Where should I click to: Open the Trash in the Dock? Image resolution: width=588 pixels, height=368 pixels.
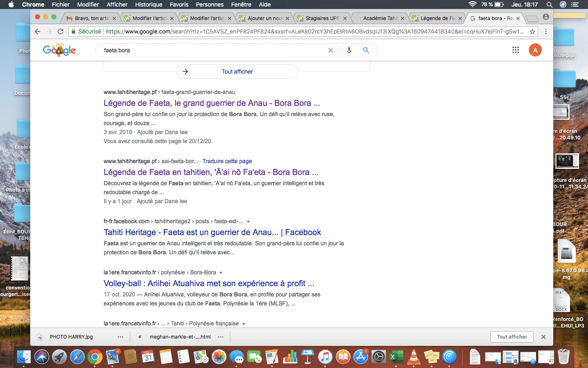(x=563, y=357)
